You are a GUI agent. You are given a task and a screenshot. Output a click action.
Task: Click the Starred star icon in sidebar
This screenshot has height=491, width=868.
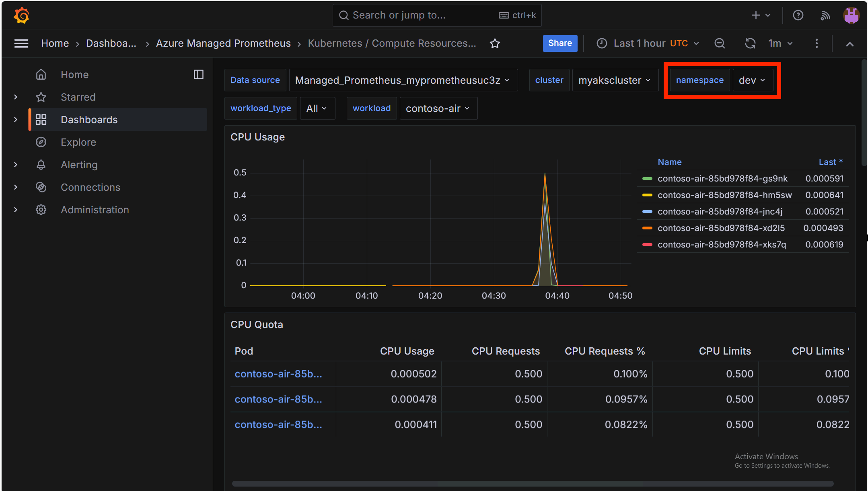[41, 97]
